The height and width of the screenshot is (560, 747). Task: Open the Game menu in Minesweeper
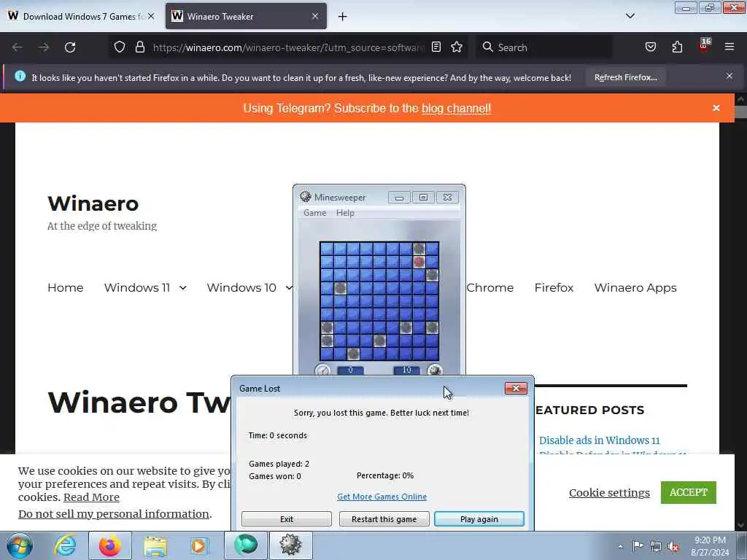[315, 213]
